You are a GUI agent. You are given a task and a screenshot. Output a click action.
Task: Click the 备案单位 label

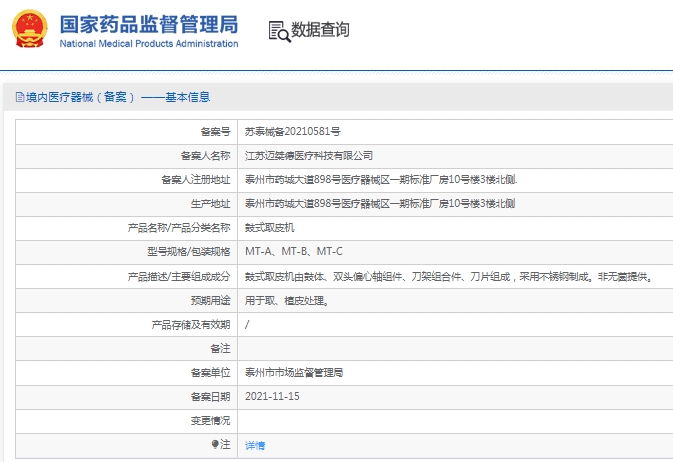(x=210, y=373)
